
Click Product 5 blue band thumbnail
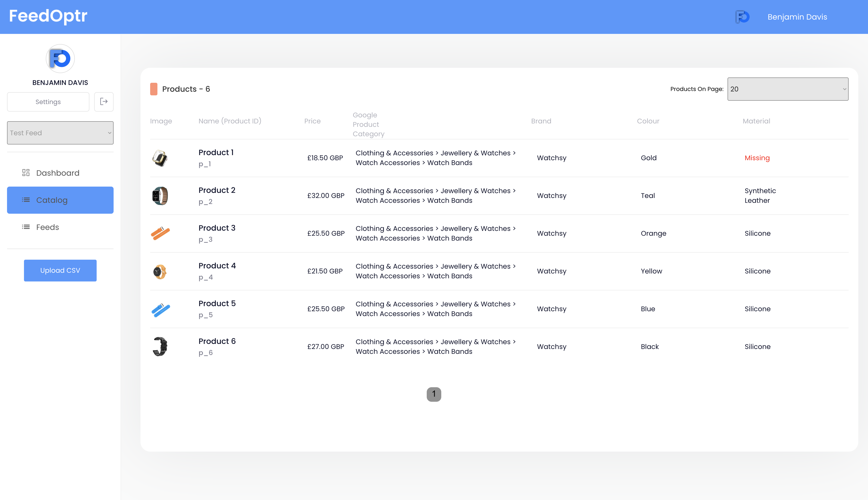(x=161, y=310)
